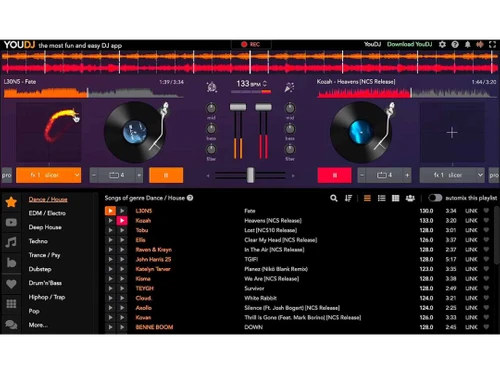
Task: Click the right deck vinyl record
Action: (361, 132)
